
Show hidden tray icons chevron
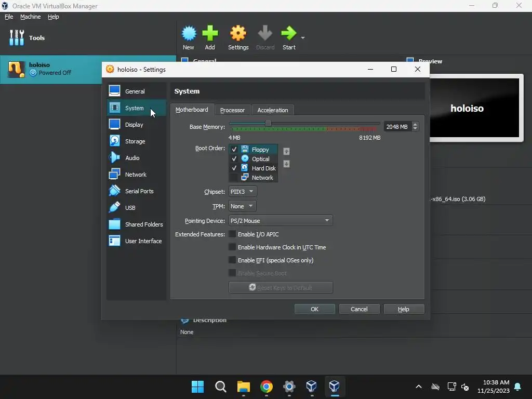(x=419, y=387)
